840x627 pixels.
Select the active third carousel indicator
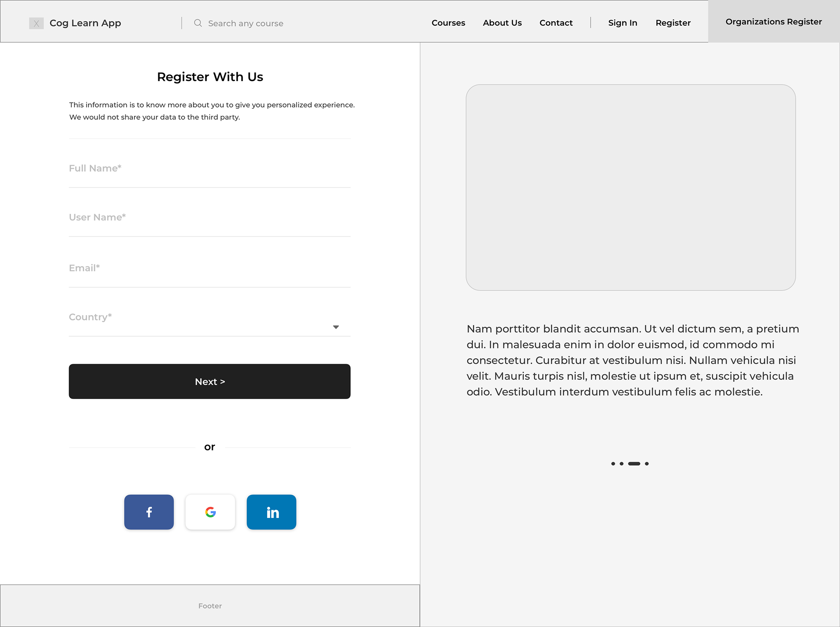click(x=634, y=464)
